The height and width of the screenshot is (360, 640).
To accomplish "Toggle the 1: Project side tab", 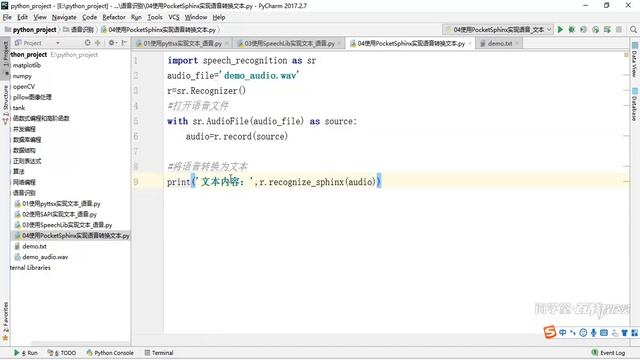I will (x=5, y=57).
